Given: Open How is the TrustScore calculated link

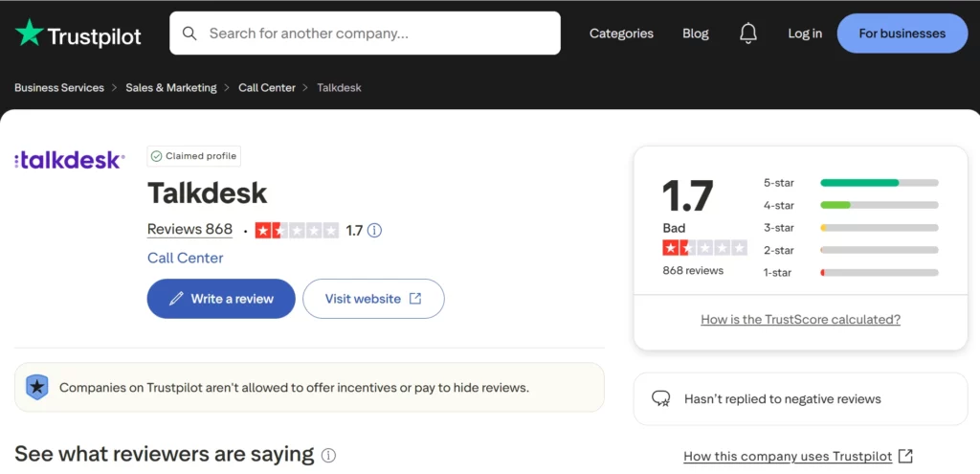Looking at the screenshot, I should click(x=801, y=320).
